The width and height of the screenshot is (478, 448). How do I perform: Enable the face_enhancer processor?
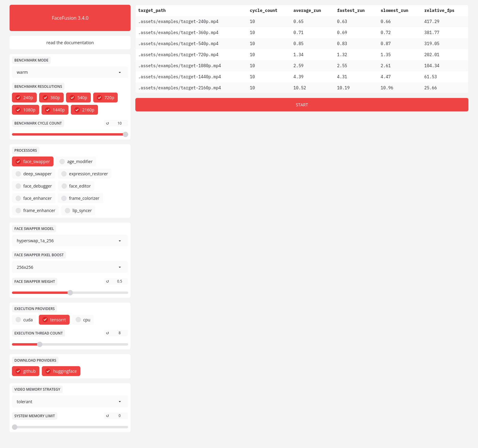click(x=34, y=198)
